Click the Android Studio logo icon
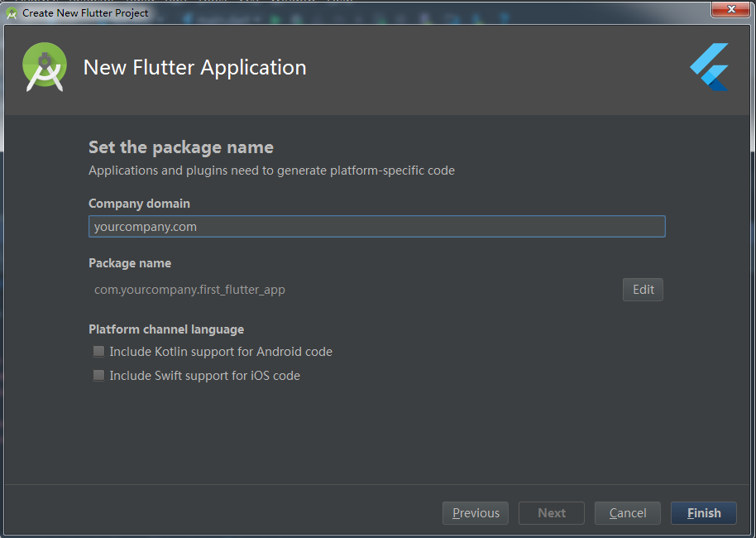The image size is (756, 538). (45, 67)
